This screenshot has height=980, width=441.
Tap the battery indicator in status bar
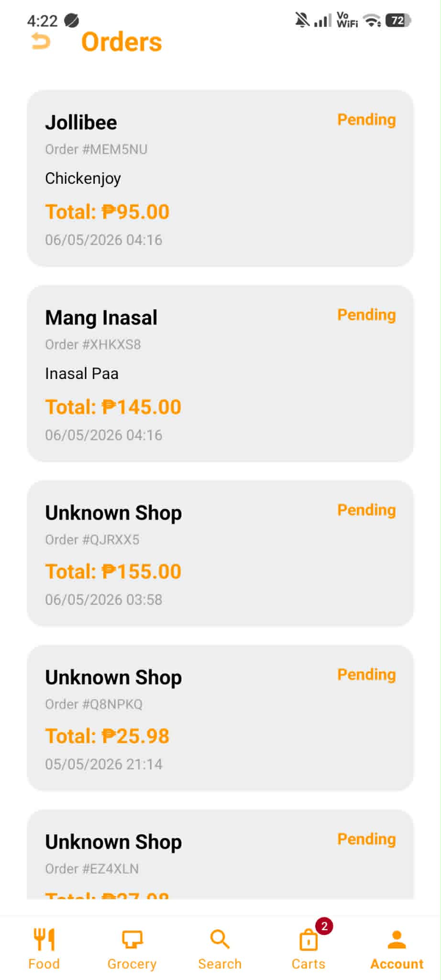[398, 20]
